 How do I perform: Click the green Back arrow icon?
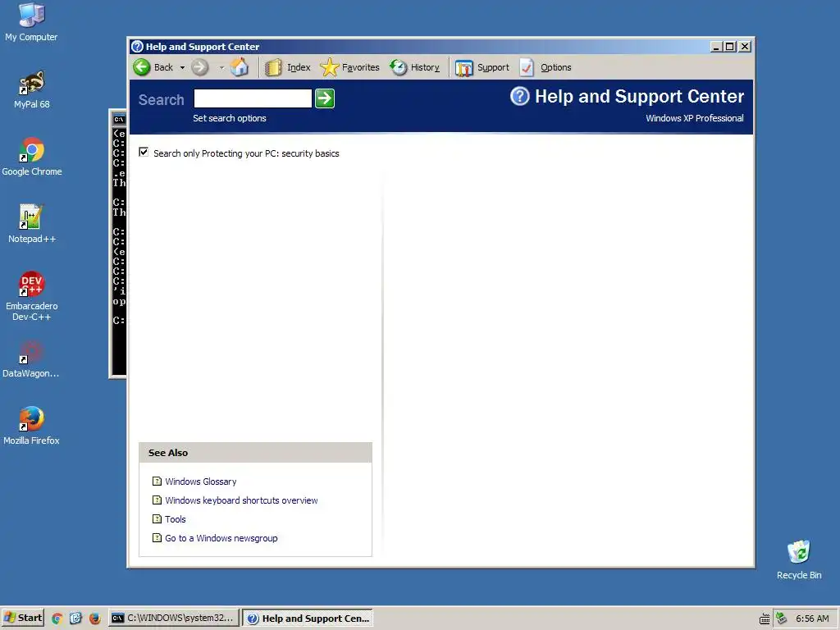pyautogui.click(x=142, y=67)
